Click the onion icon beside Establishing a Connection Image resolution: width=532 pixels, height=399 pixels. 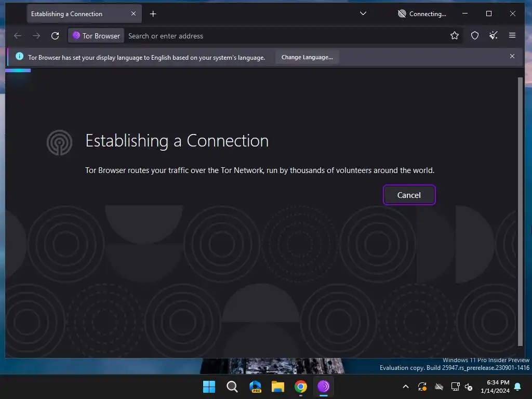59,142
